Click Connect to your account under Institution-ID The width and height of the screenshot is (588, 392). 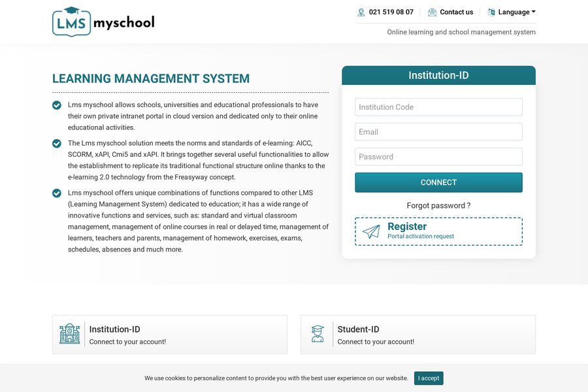click(x=127, y=342)
